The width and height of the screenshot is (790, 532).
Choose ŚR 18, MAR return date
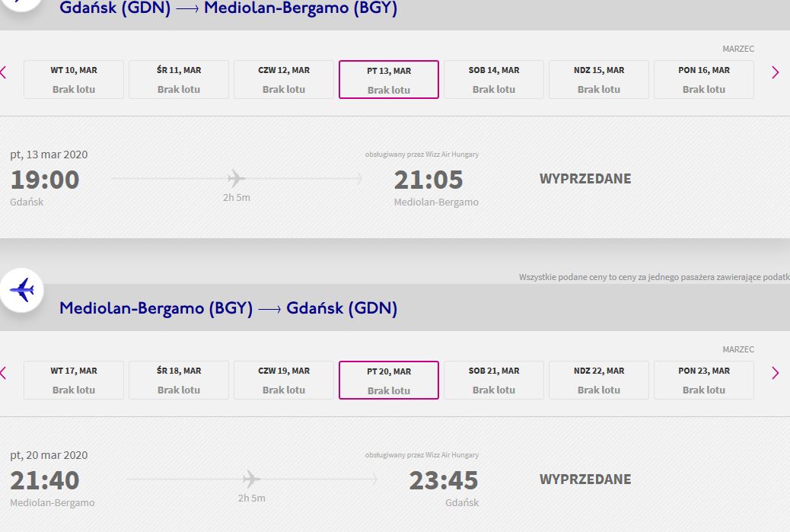[179, 380]
